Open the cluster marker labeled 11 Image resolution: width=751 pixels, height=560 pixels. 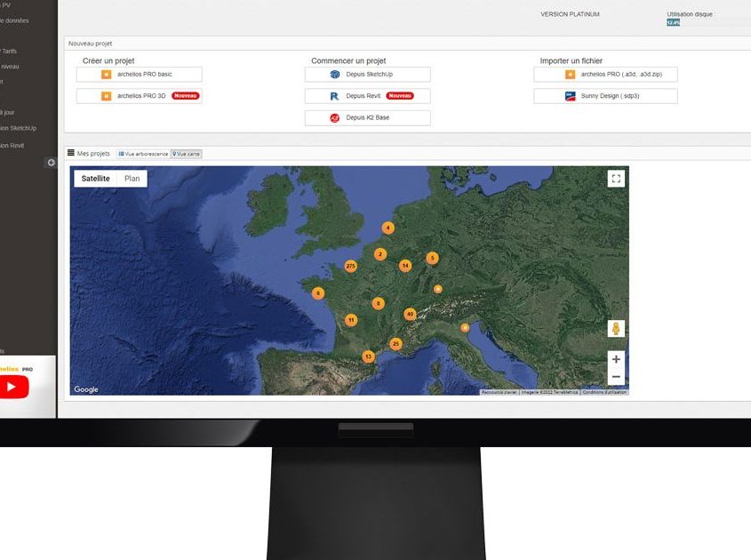coord(351,320)
